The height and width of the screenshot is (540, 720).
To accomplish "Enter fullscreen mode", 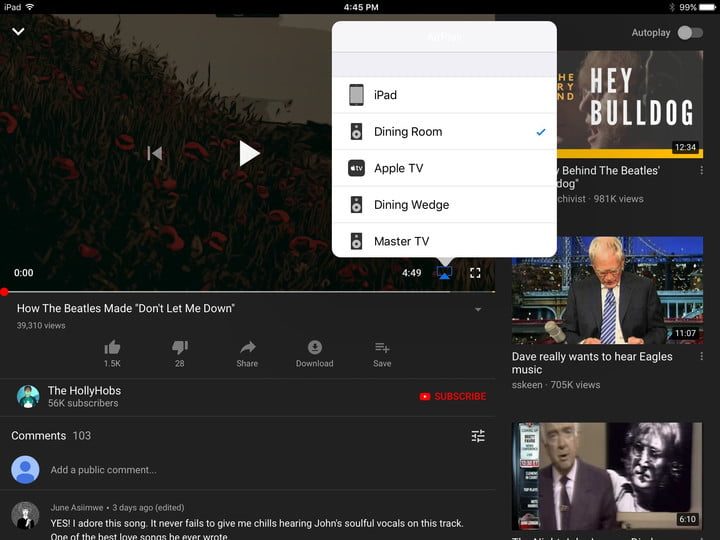I will tap(475, 273).
